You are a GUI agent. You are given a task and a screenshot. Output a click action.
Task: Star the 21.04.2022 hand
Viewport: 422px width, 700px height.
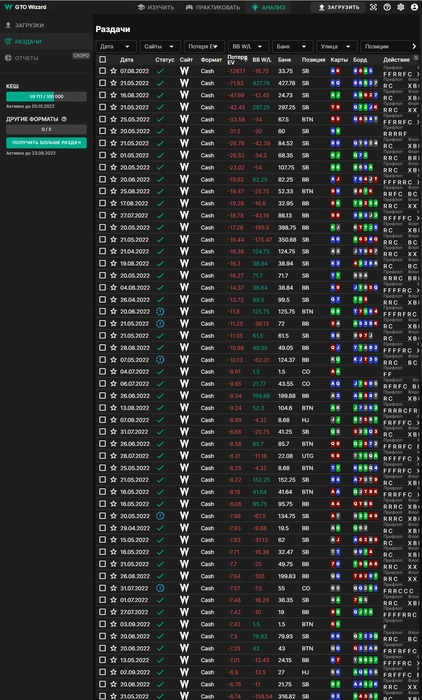pyautogui.click(x=113, y=251)
